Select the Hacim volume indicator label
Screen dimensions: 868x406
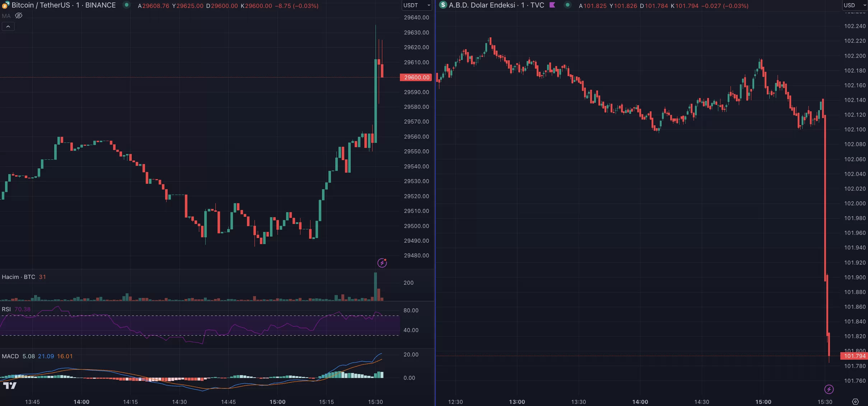pyautogui.click(x=18, y=277)
